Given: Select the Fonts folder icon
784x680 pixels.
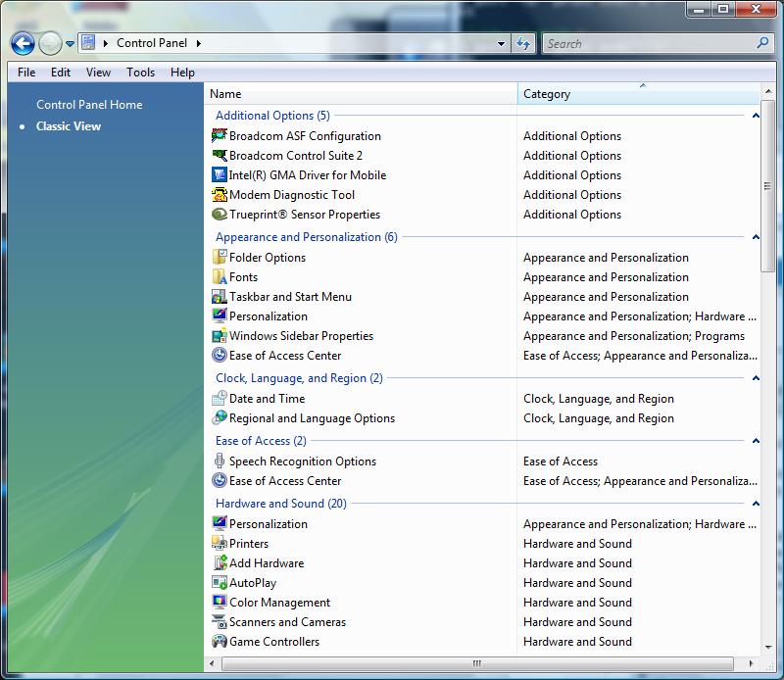Looking at the screenshot, I should [219, 276].
